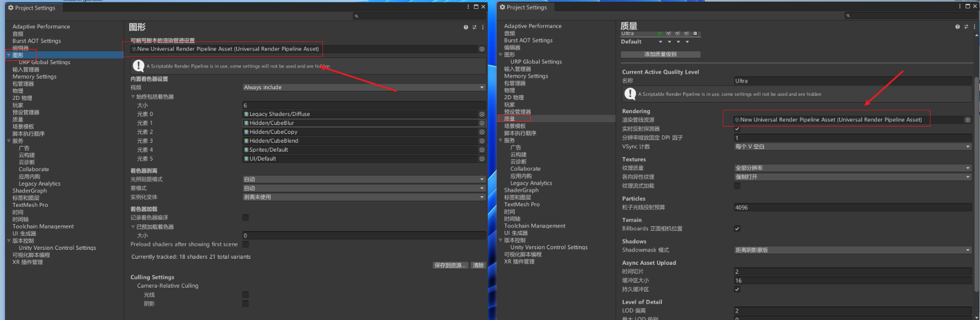
Task: Enable Camera-Relative Culling 光线 checkbox
Action: point(246,295)
